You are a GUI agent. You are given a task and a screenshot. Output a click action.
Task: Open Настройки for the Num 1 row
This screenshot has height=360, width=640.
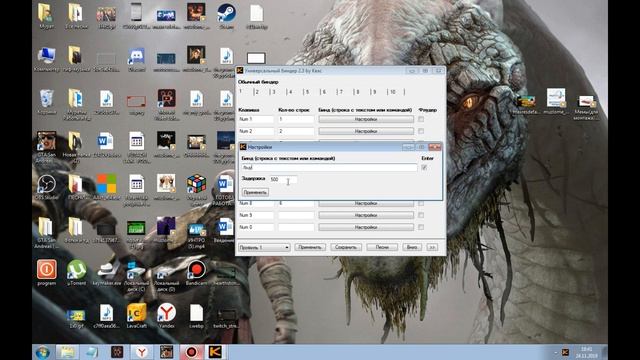coord(366,119)
